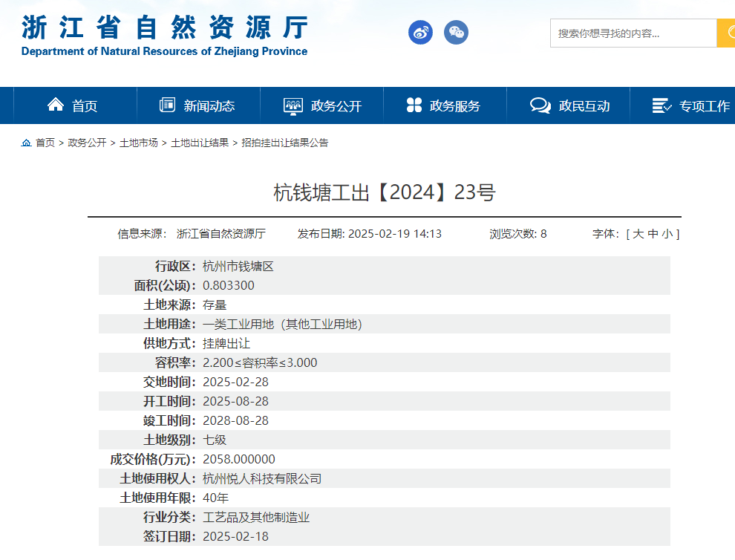Image resolution: width=735 pixels, height=560 pixels.
Task: Click the value 杭州悦人科技有限公司
Action: pos(262,478)
